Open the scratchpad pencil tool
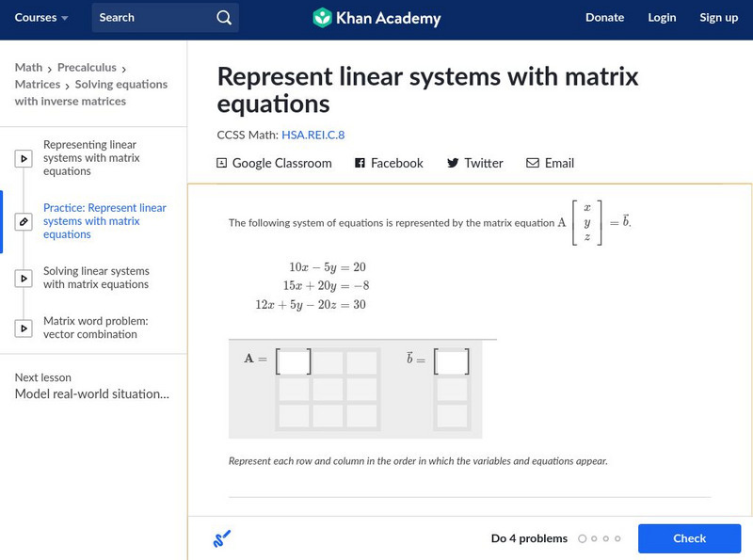This screenshot has height=560, width=753. pyautogui.click(x=221, y=539)
